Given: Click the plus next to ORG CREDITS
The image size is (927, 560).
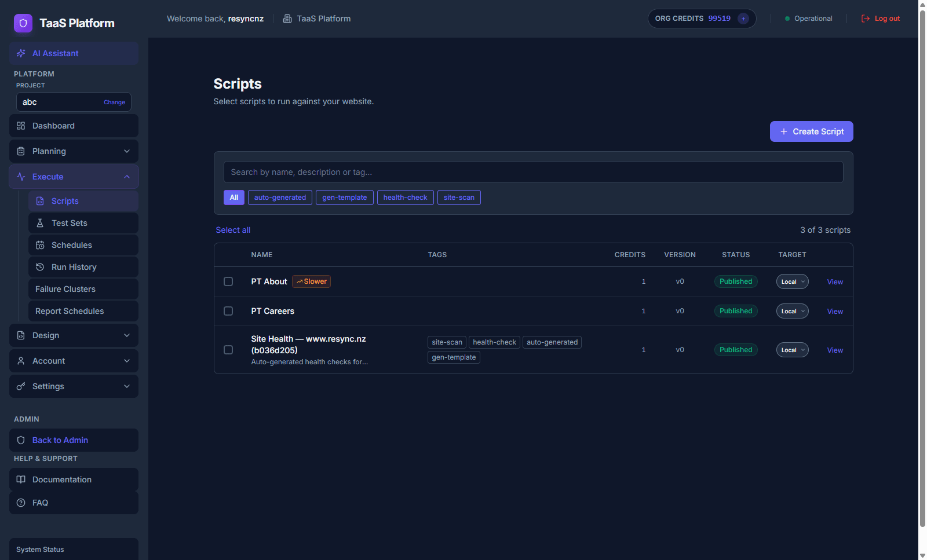Looking at the screenshot, I should pos(743,19).
